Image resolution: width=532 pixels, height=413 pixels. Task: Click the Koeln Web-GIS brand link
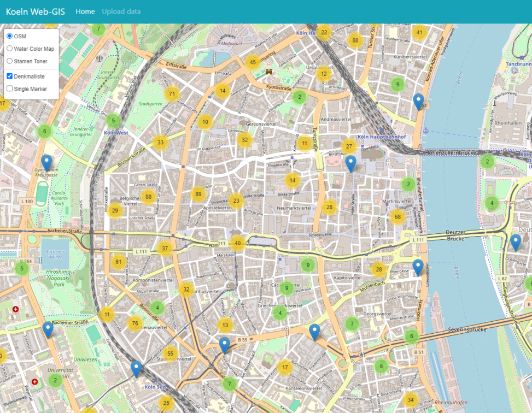(x=34, y=10)
